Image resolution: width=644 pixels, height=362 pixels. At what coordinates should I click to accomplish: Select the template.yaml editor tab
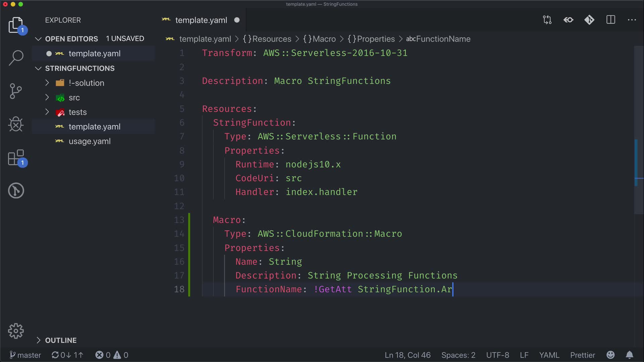[201, 20]
